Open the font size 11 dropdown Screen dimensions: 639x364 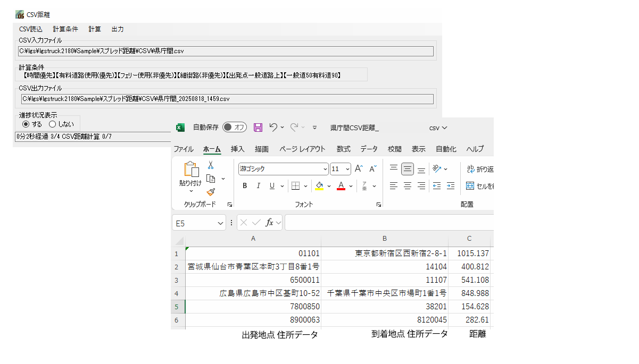[x=347, y=170]
